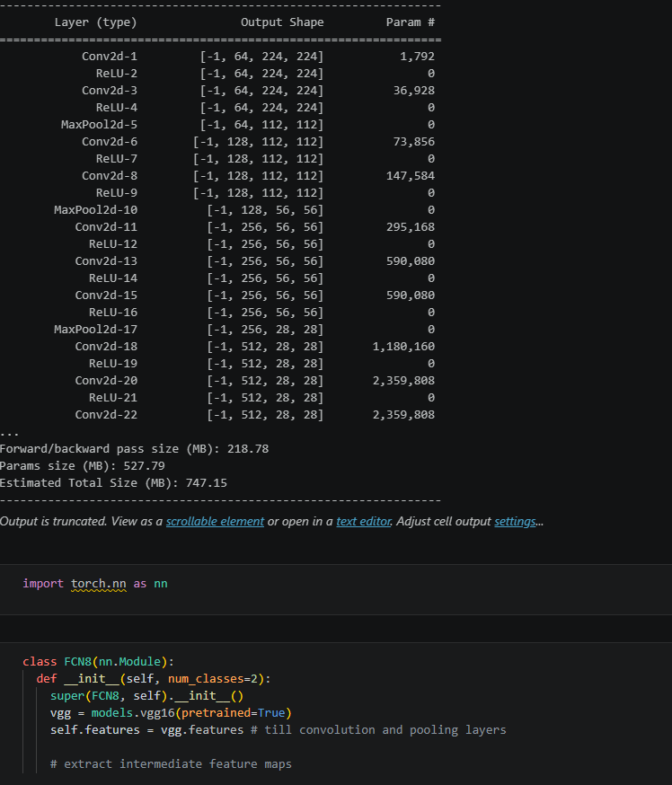Select the ReLU-21 row label
This screenshot has height=785, width=672.
pyautogui.click(x=112, y=397)
